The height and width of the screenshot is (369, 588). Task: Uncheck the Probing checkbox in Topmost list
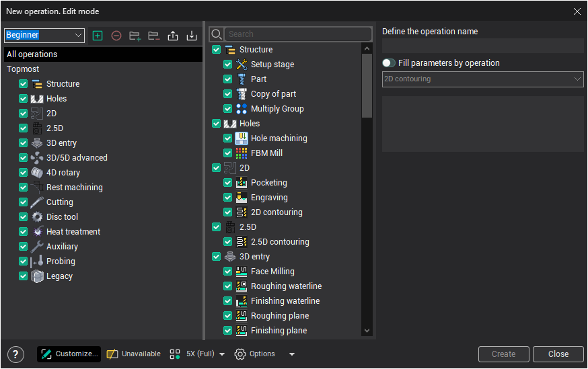tap(24, 261)
